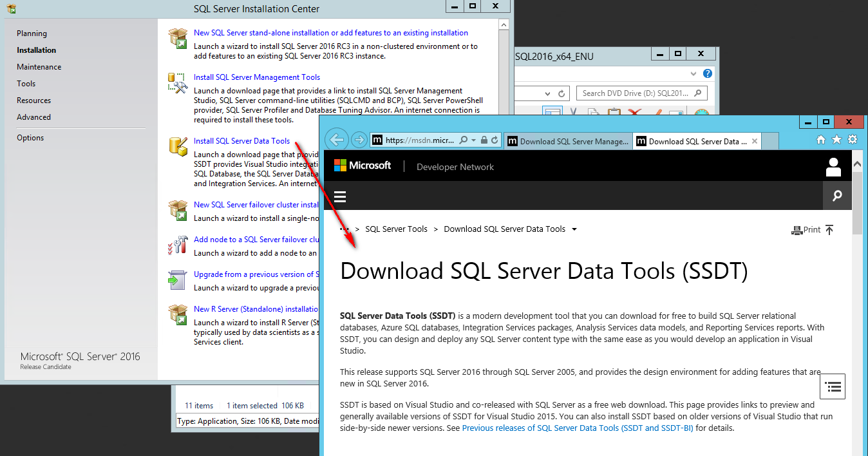Print the MSDN page

click(806, 230)
